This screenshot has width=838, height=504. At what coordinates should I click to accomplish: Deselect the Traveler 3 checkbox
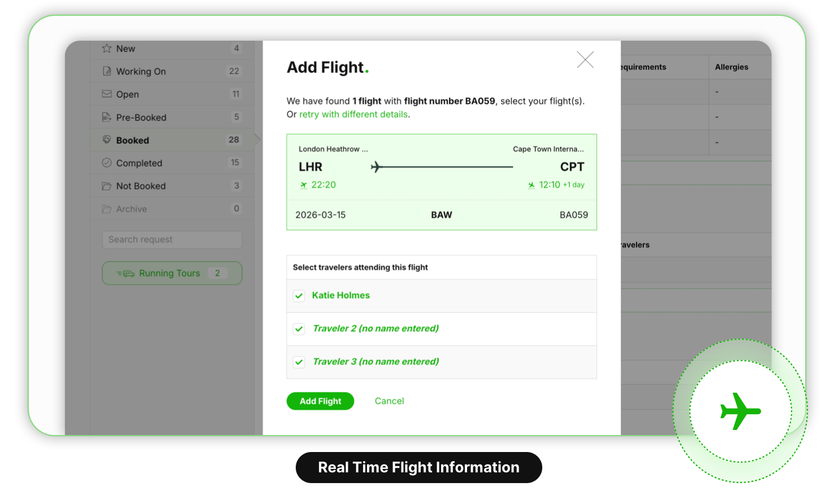click(299, 362)
